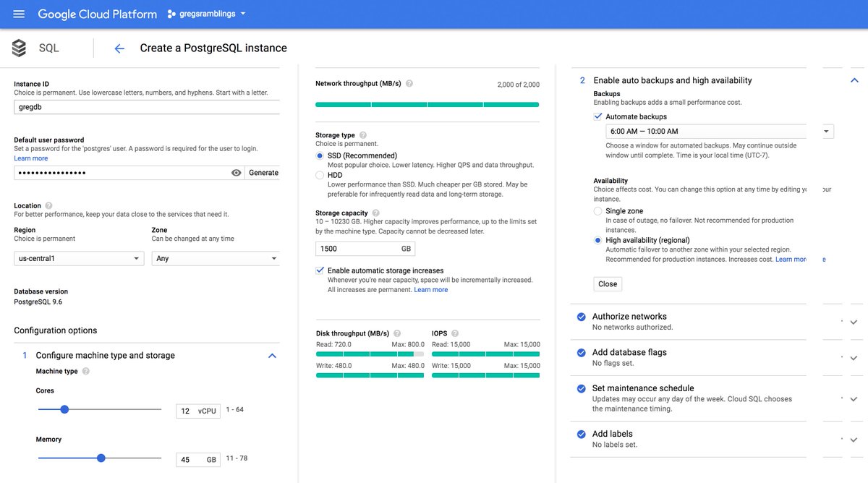This screenshot has width=868, height=483.
Task: Toggle Automate backups checkbox
Action: pyautogui.click(x=598, y=116)
